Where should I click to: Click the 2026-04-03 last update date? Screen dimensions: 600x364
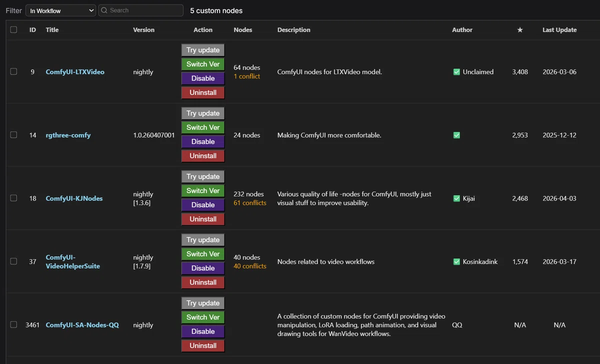click(x=559, y=198)
